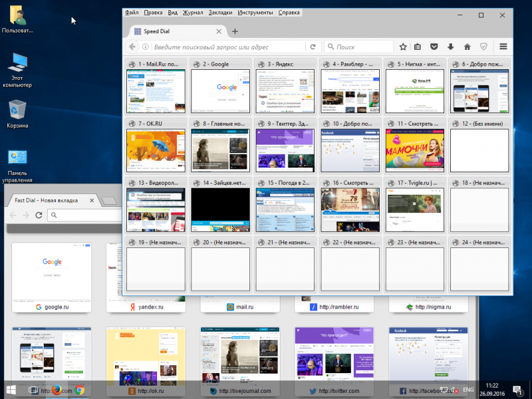Open the Файл menu
The image size is (532, 399).
(x=132, y=13)
